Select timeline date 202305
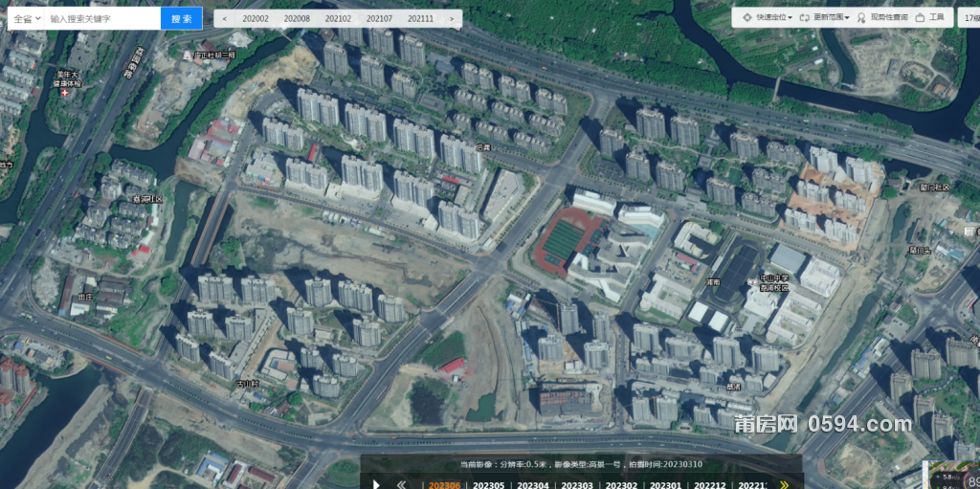The width and height of the screenshot is (980, 489). point(489,485)
